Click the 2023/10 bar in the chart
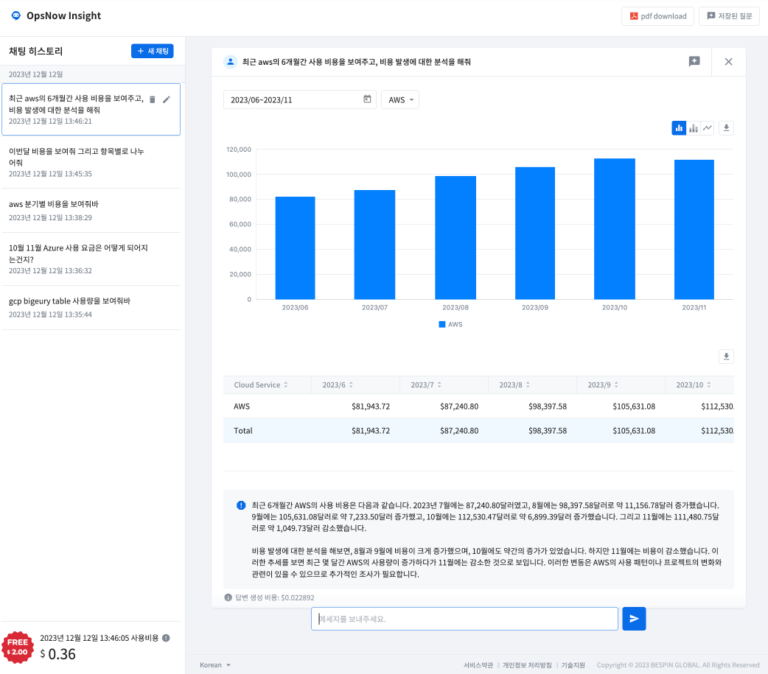The image size is (768, 674). [615, 228]
